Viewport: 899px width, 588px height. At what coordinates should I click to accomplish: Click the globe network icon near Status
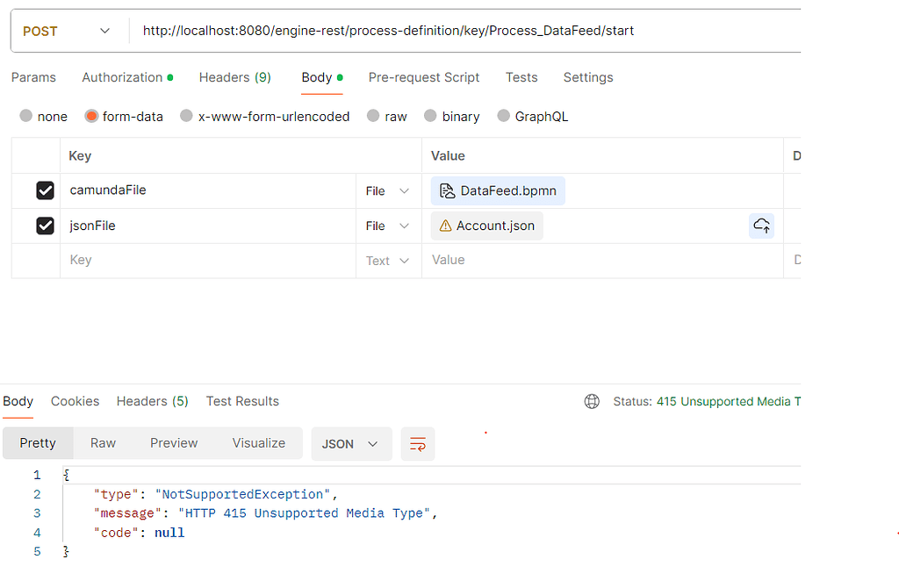pyautogui.click(x=592, y=401)
